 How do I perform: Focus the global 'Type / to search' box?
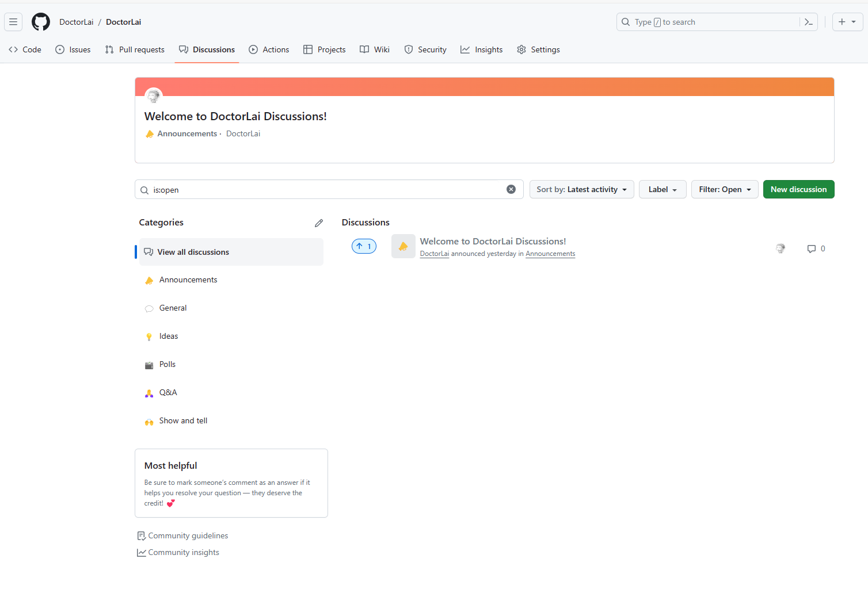[x=717, y=22]
